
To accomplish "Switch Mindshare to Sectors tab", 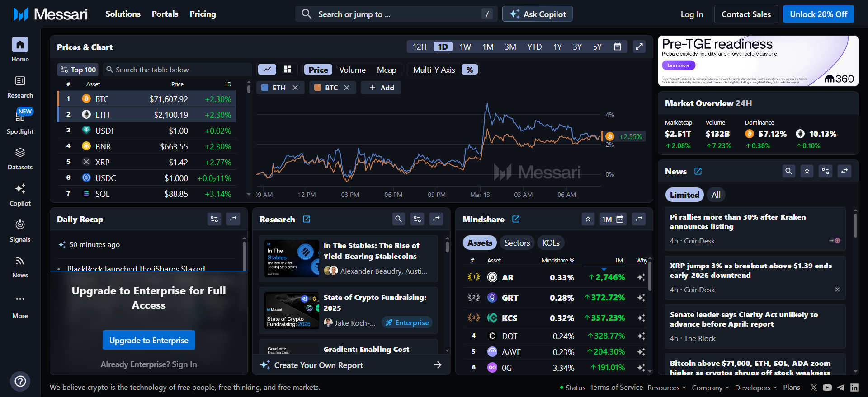I will [x=517, y=243].
